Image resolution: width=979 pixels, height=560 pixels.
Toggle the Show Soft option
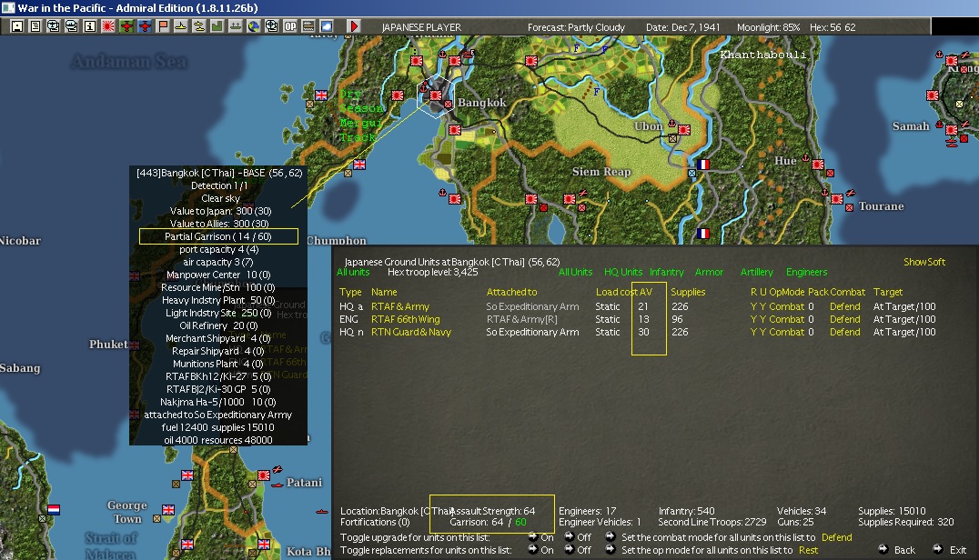click(924, 262)
